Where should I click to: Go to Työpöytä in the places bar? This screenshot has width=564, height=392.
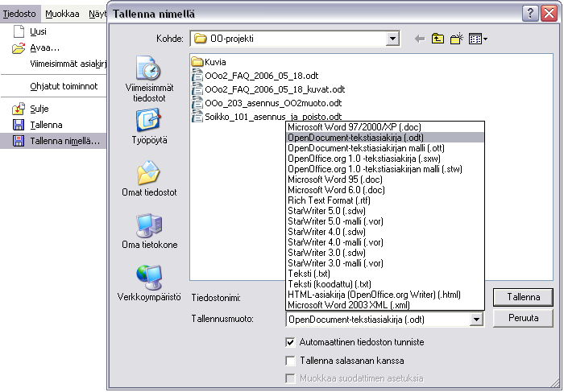tap(149, 127)
